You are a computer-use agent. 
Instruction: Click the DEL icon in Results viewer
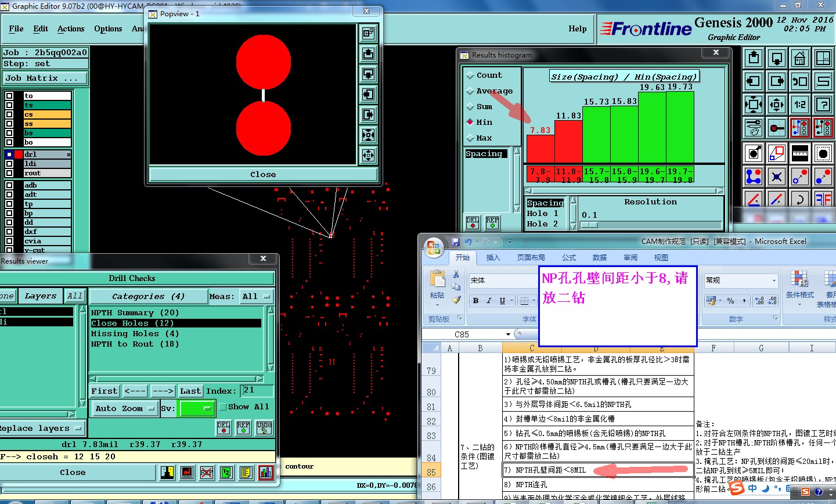point(224,428)
